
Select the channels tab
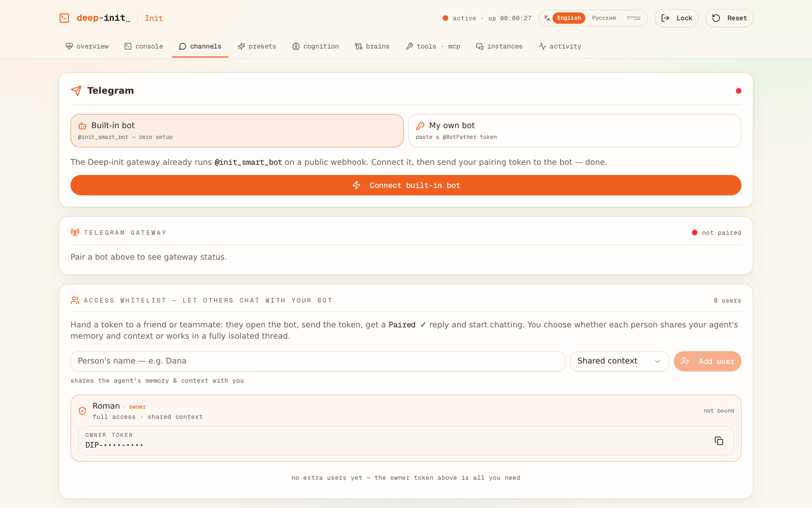[200, 46]
